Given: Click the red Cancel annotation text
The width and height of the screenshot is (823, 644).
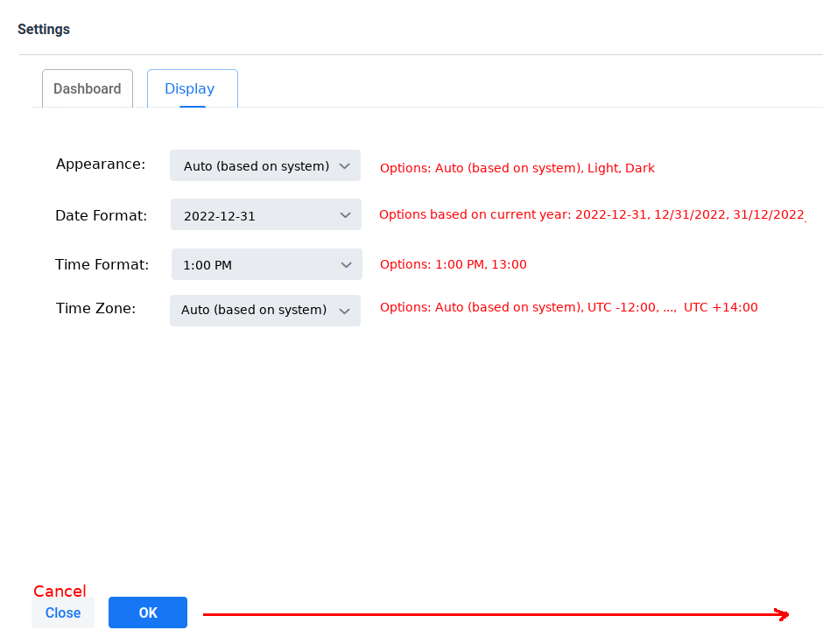Looking at the screenshot, I should point(60,591).
